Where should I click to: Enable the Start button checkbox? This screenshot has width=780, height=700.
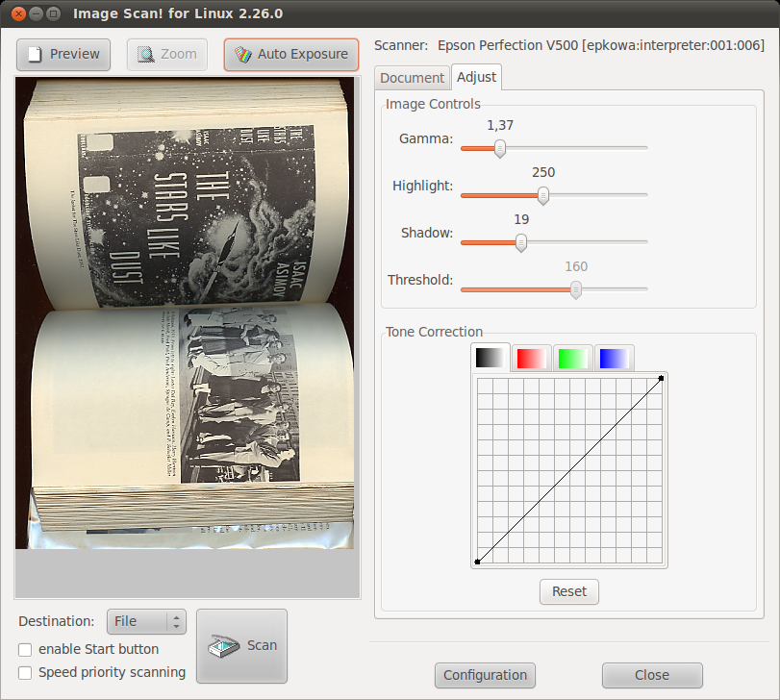[x=25, y=650]
